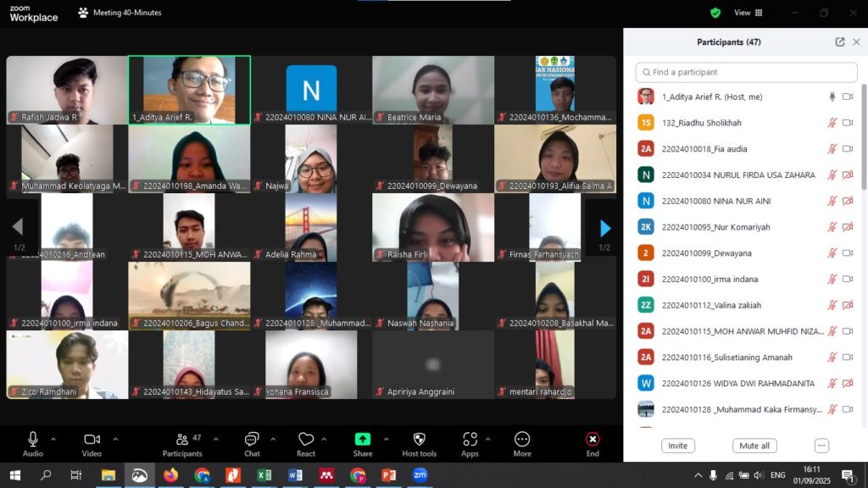The height and width of the screenshot is (488, 868).
Task: Toggle mic for 22024010116_Sulisetianing Amanah
Action: pos(832,358)
